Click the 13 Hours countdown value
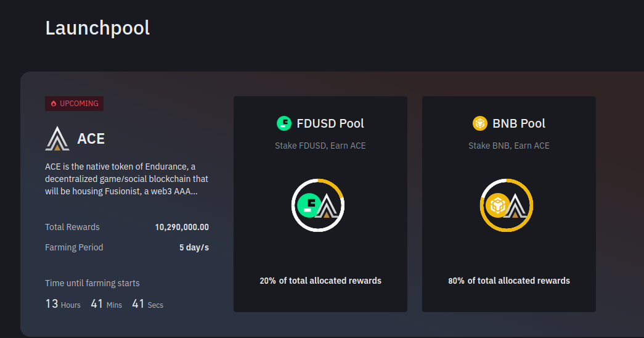 click(x=63, y=304)
